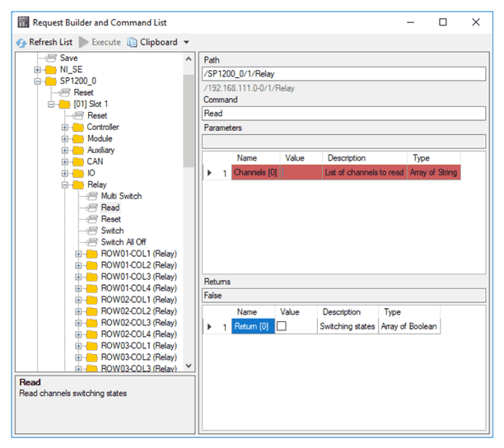The height and width of the screenshot is (448, 504).
Task: Click the Clipboard icon in the toolbar
Action: 132,42
